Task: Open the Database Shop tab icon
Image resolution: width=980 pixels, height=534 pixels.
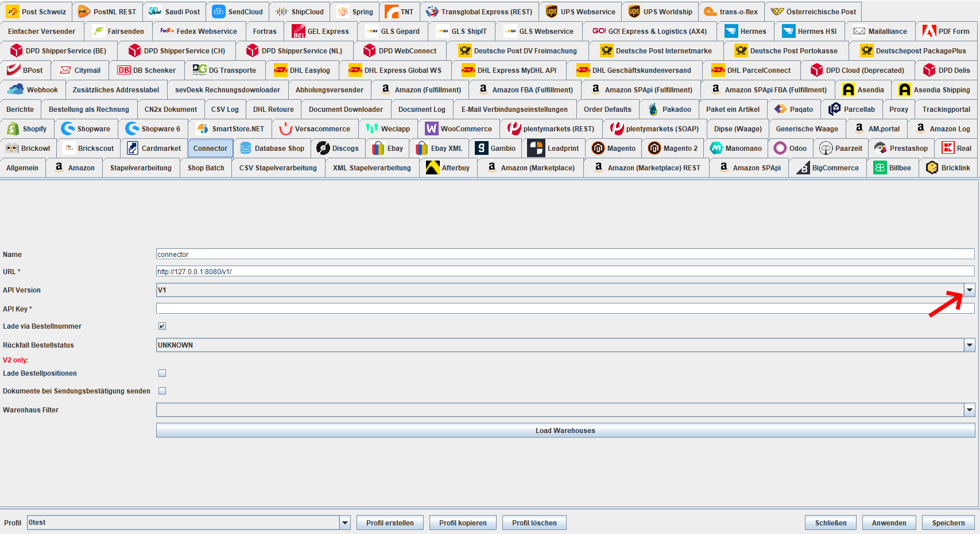Action: [x=246, y=148]
